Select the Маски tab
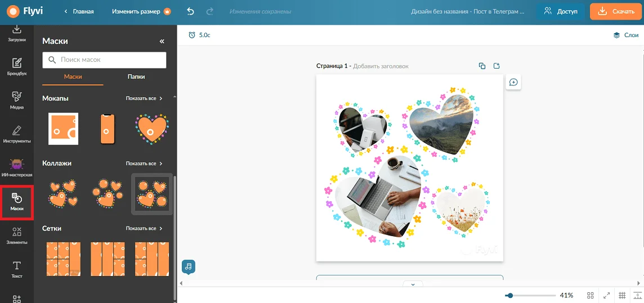Image resolution: width=644 pixels, height=303 pixels. click(x=73, y=77)
